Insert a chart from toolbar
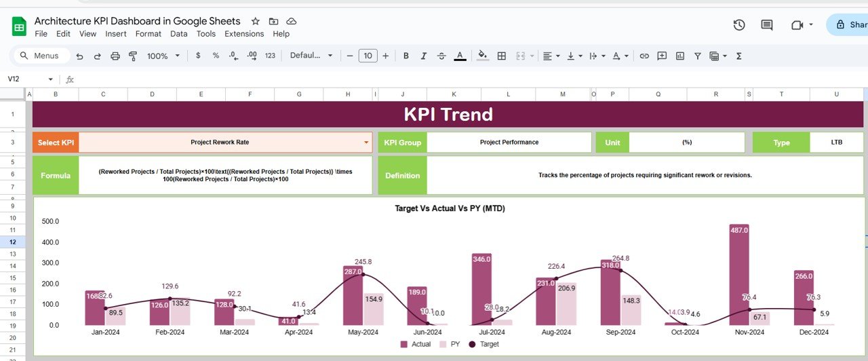Screen dimensions: 868x361 tap(679, 56)
